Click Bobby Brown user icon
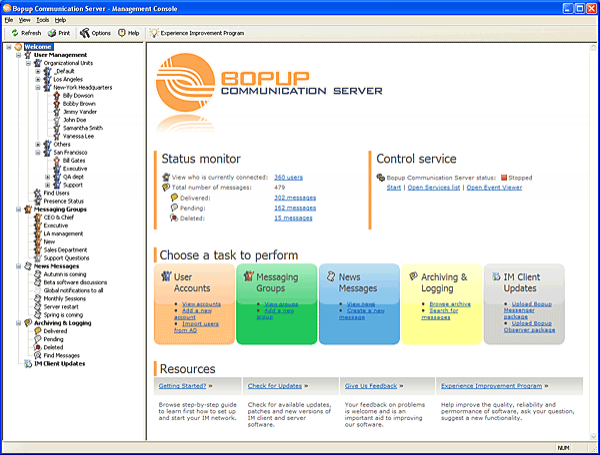Viewport: 600px width, 455px height. [57, 104]
